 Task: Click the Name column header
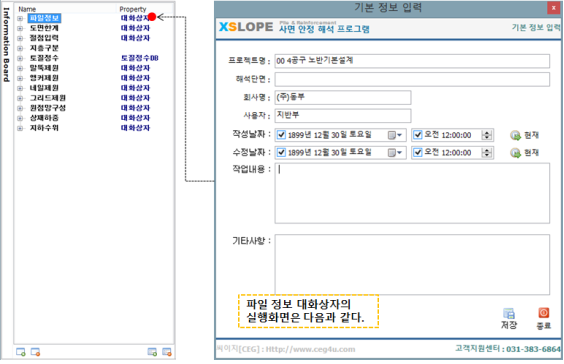point(27,9)
